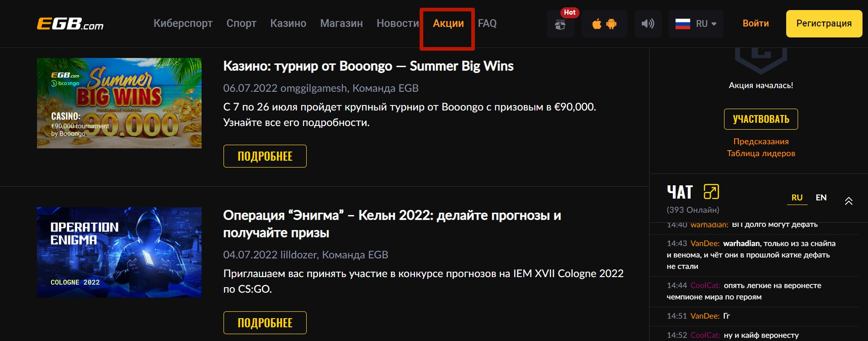Open the Акции menu section
Screen dimensions: 868x341
pyautogui.click(x=448, y=24)
